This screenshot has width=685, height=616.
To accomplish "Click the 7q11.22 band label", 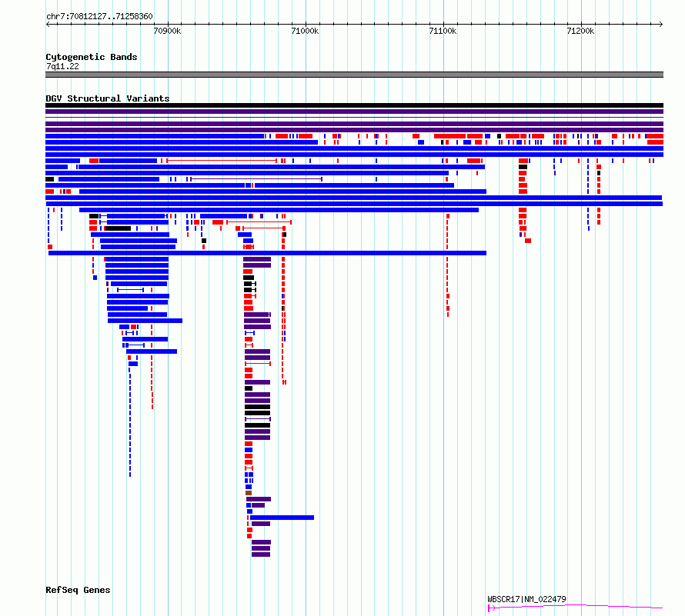I will click(62, 66).
